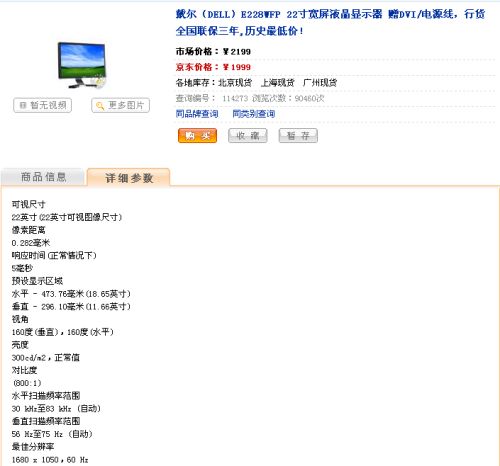Click the Dell monitor product thumbnail
Screen dimensions: 500x466
click(x=82, y=65)
